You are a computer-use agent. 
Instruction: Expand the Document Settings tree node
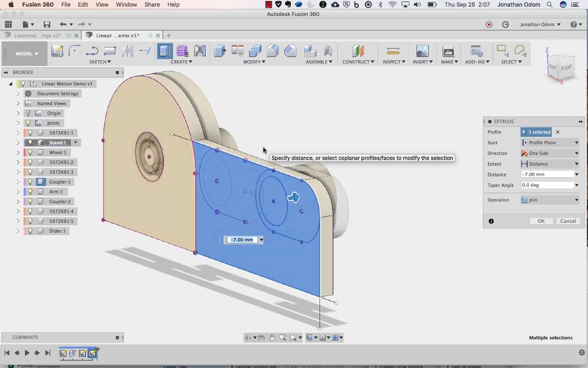pos(18,94)
